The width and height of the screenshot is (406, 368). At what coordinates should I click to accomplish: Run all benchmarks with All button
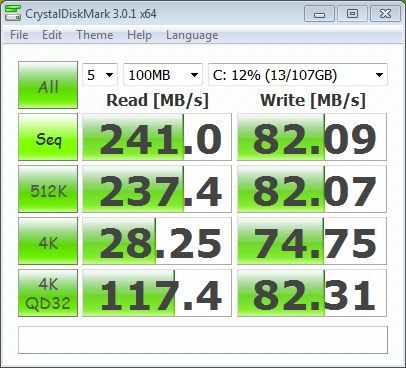pyautogui.click(x=48, y=85)
